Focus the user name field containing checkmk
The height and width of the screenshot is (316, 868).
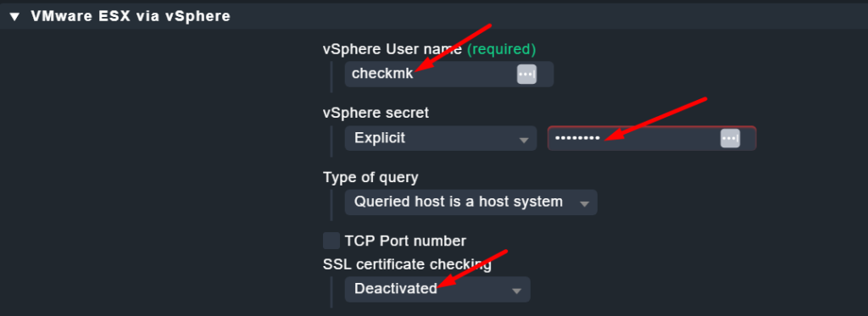click(x=449, y=75)
